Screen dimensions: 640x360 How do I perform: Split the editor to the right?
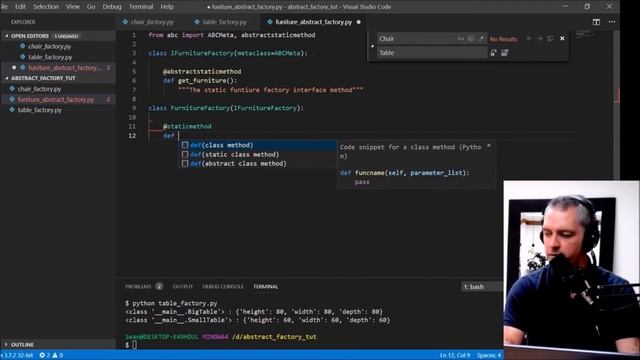click(596, 22)
